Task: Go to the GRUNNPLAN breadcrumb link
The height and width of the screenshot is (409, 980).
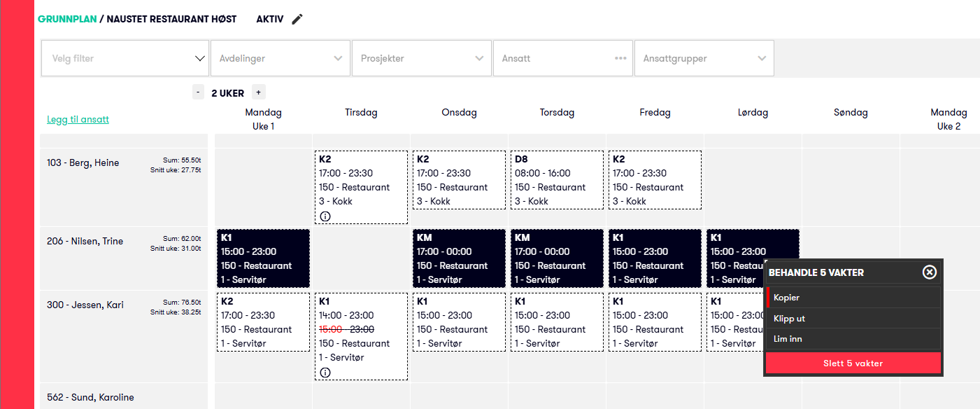Action: (x=67, y=20)
